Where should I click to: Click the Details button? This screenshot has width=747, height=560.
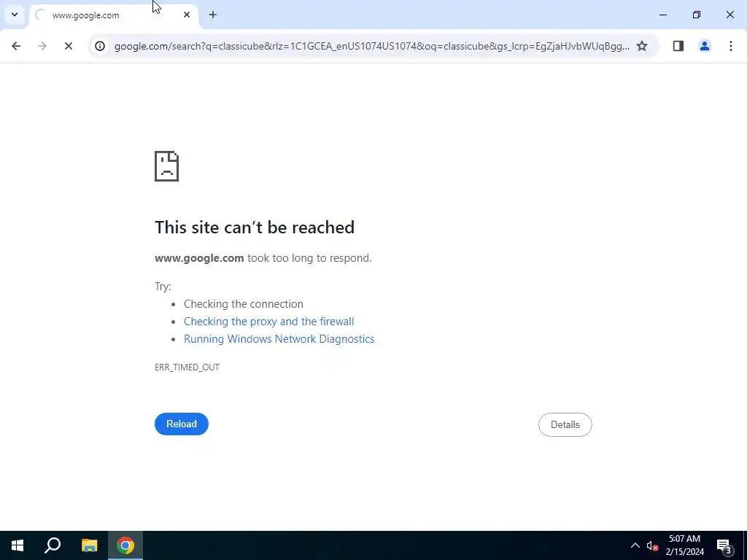click(565, 425)
